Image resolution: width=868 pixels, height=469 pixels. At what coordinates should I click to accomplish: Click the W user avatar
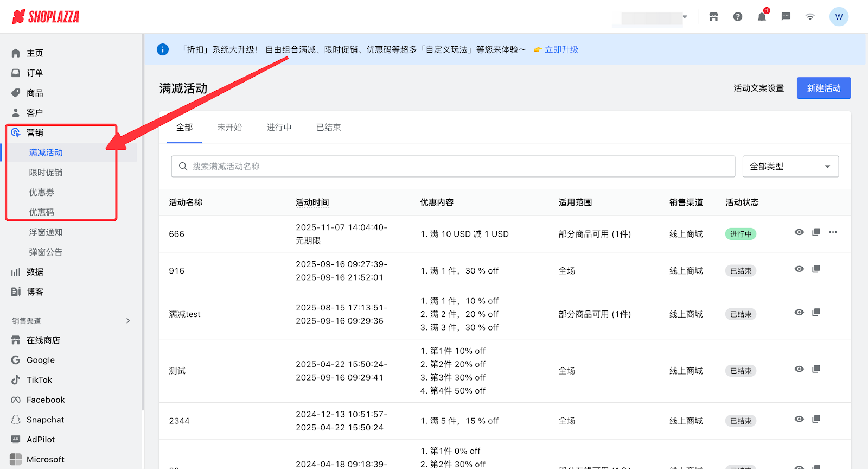point(839,17)
